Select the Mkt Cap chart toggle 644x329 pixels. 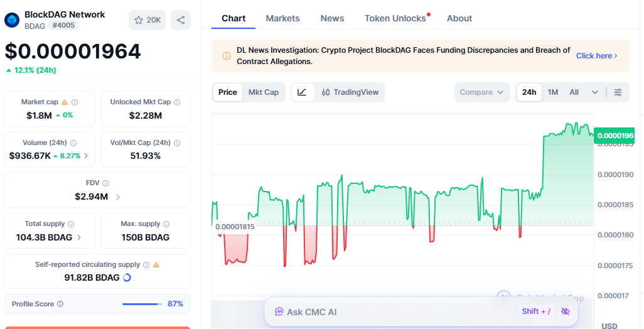tap(264, 92)
